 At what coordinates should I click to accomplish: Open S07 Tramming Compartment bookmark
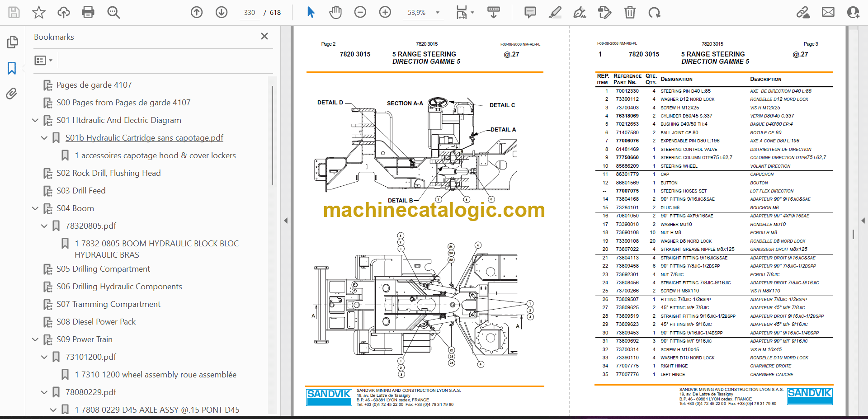click(108, 304)
